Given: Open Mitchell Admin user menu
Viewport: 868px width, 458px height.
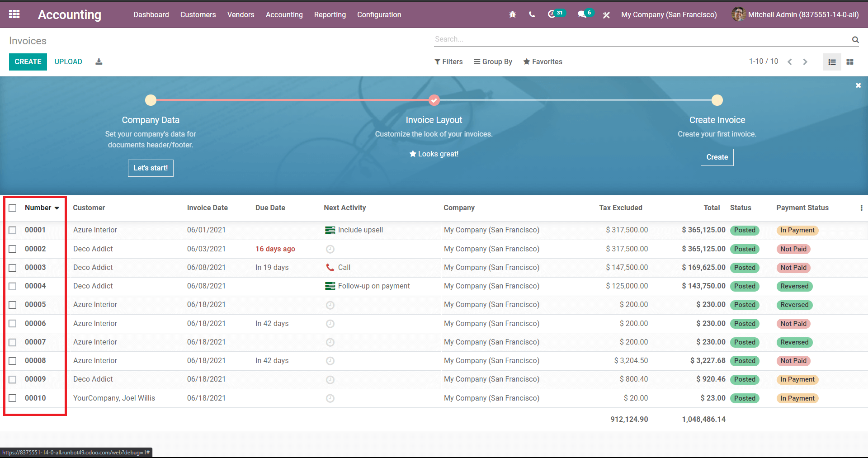Looking at the screenshot, I should coord(795,14).
